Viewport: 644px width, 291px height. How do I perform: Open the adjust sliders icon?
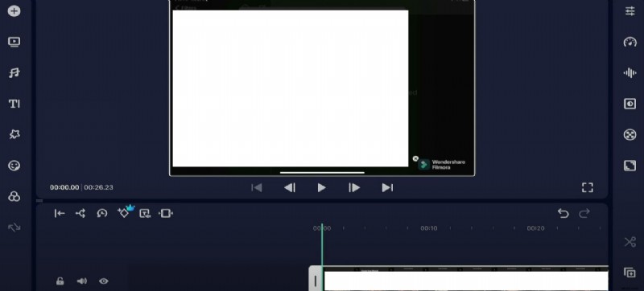(630, 11)
